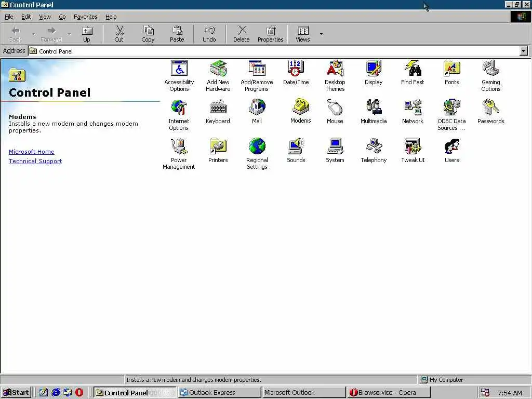
Task: Click the Views toolbar button
Action: click(303, 34)
